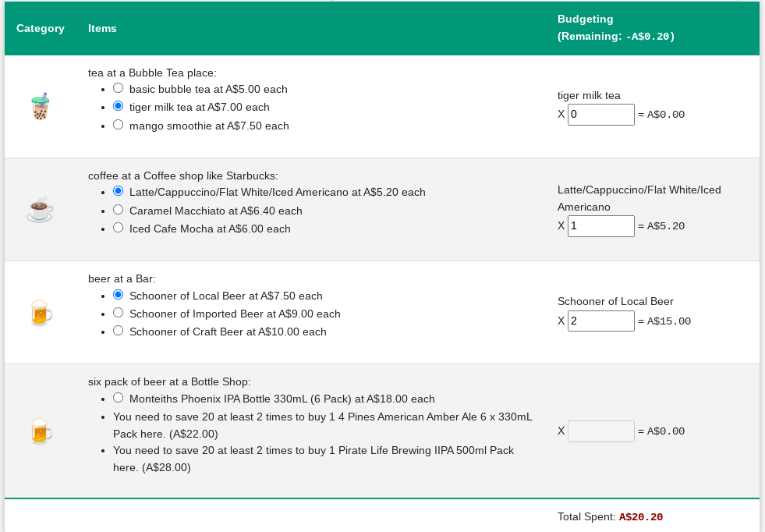Screen dimensions: 765x532
Task: Select Schooner of Craft Beer option
Action: click(119, 331)
